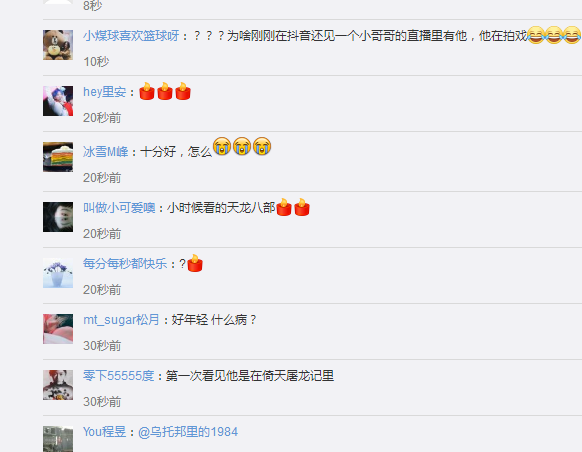Click the @乌托邦里的1984 mention link

pos(188,432)
